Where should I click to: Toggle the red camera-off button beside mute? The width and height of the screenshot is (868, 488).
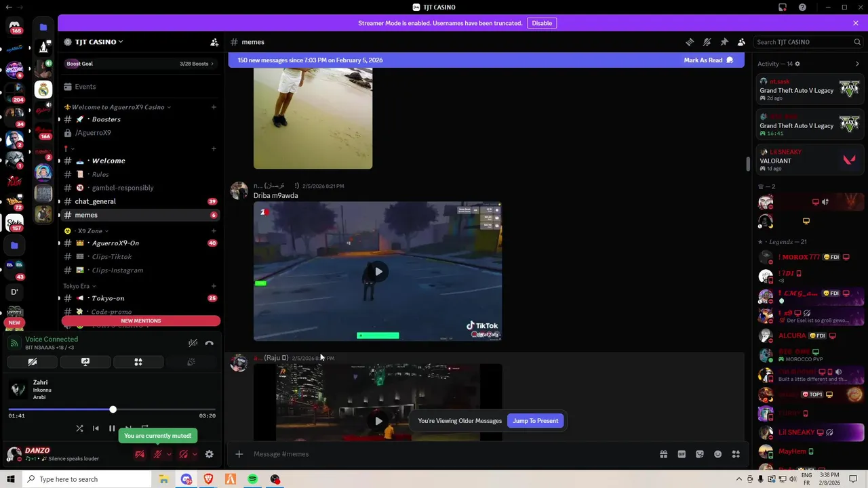click(x=140, y=455)
